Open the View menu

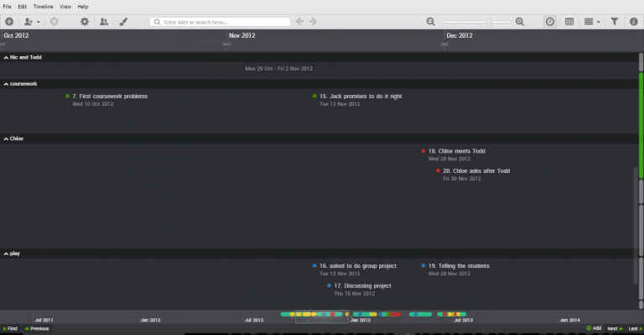(x=65, y=7)
